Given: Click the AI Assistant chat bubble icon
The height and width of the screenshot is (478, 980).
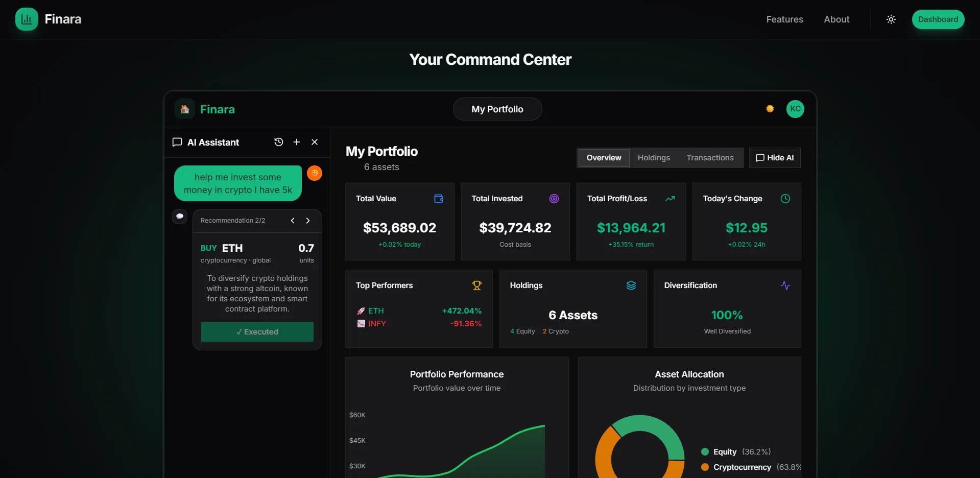Looking at the screenshot, I should tap(177, 142).
